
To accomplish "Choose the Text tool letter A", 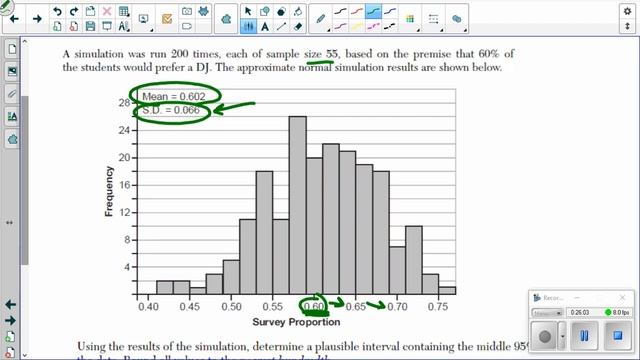I will (264, 27).
